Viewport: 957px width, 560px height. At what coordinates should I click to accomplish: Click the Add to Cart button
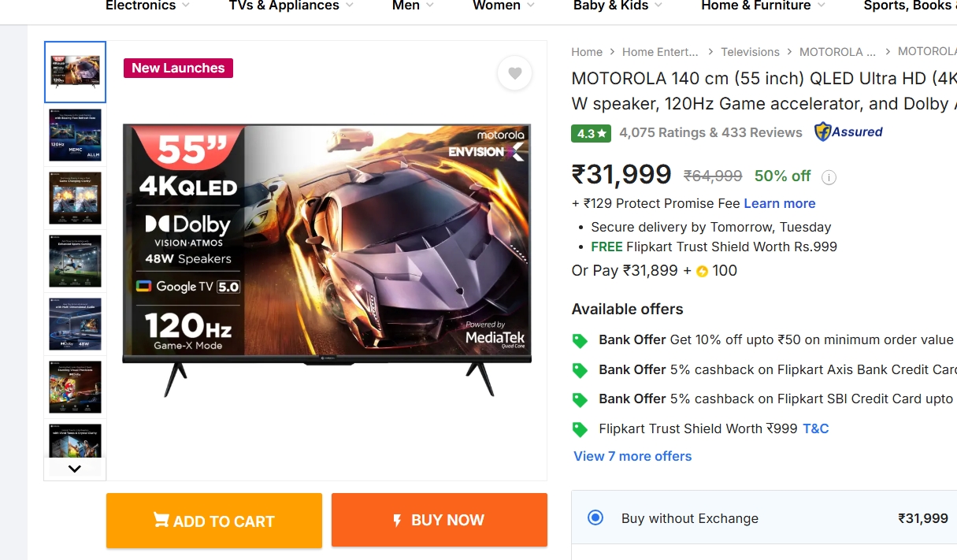(213, 520)
